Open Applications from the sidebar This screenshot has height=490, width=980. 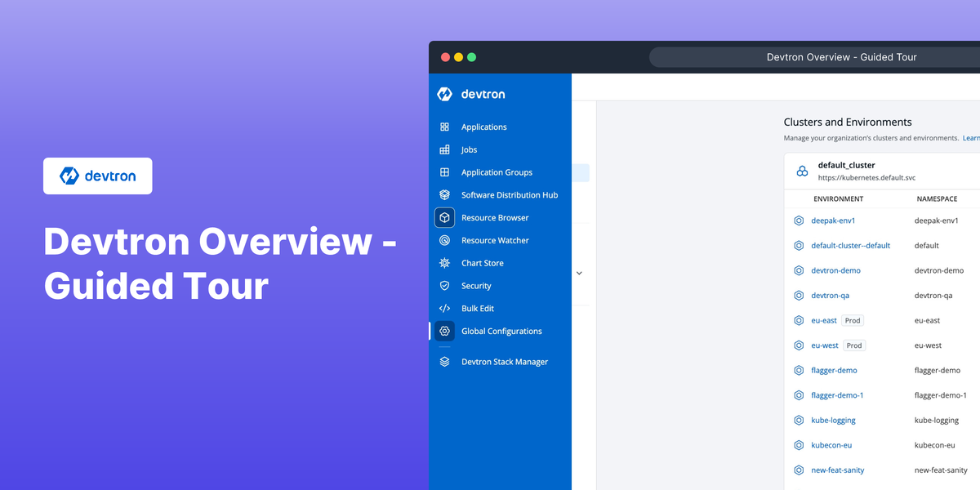pyautogui.click(x=483, y=127)
